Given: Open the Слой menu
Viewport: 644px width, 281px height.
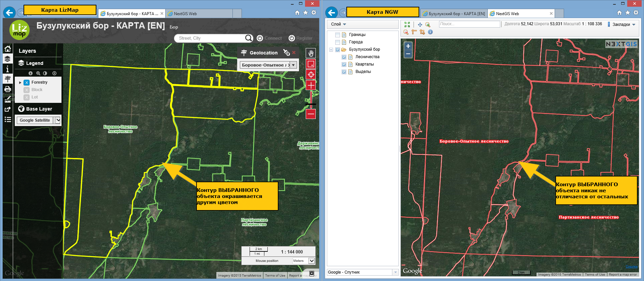Looking at the screenshot, I should 338,24.
